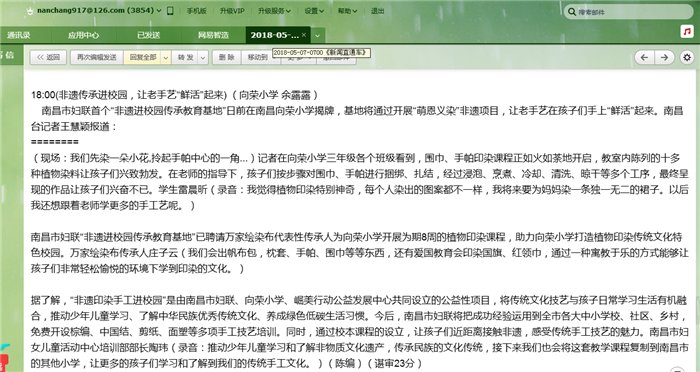
Task: Open the 手机版 link
Action: 196,11
